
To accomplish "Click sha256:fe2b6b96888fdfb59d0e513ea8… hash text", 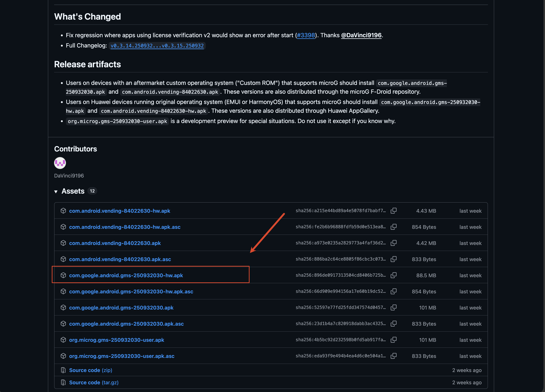I will click(x=341, y=227).
